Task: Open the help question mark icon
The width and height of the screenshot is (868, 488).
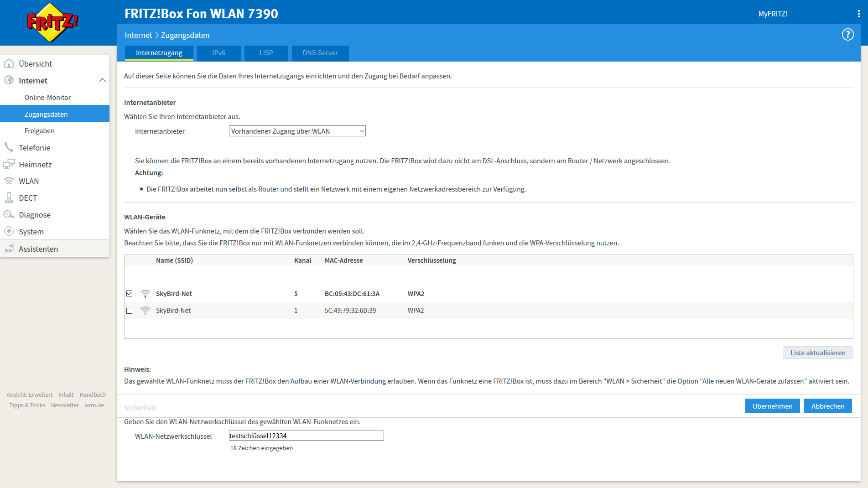Action: [x=847, y=35]
